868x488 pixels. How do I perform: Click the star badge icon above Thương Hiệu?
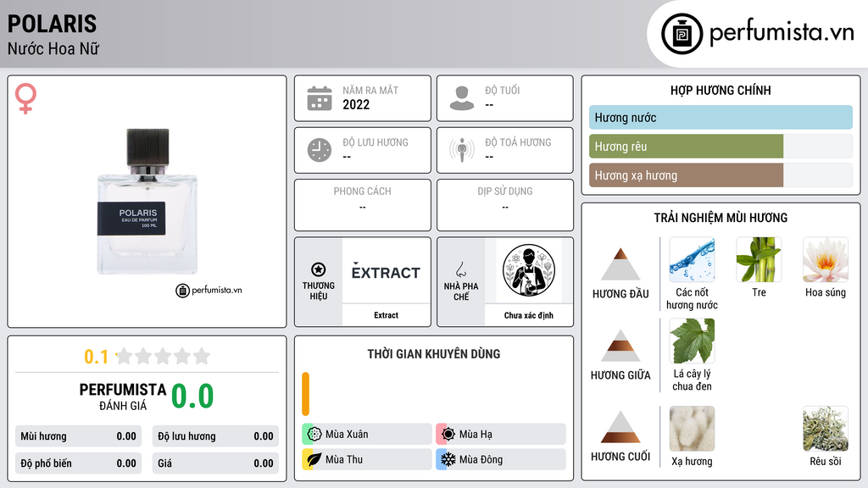(319, 269)
